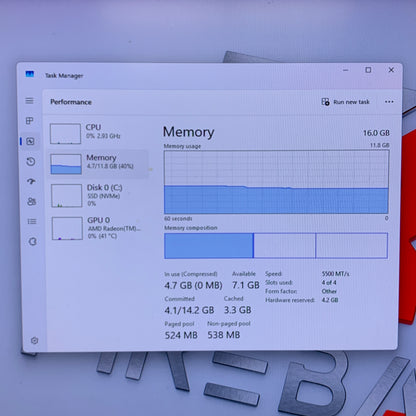Select the Memory performance item
Image resolution: width=416 pixels, height=416 pixels.
pyautogui.click(x=98, y=163)
